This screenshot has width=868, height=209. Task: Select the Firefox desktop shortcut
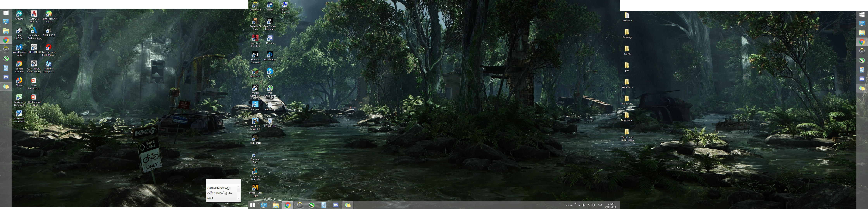(x=19, y=82)
